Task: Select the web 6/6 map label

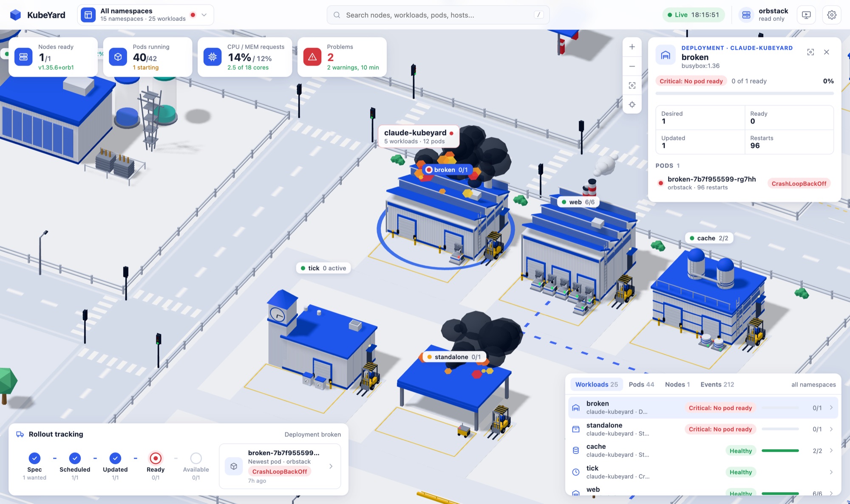Action: pyautogui.click(x=578, y=202)
